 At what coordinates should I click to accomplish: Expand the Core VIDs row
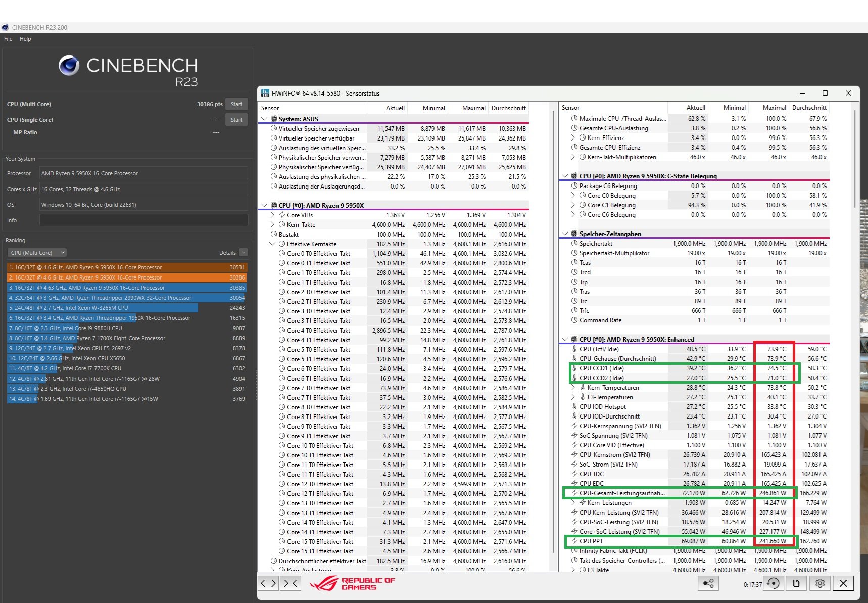coord(273,215)
